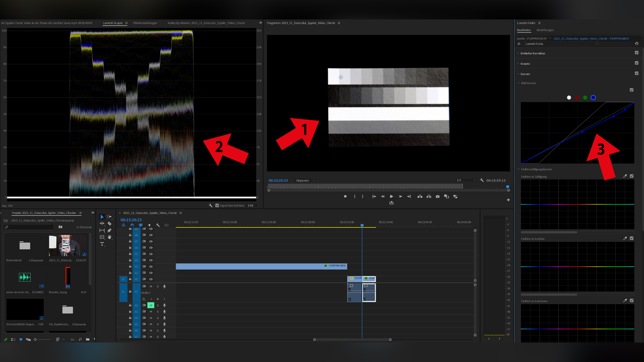
Task: Open the Einstellungen tab in Lumetri-Farbe
Action: pyautogui.click(x=545, y=30)
